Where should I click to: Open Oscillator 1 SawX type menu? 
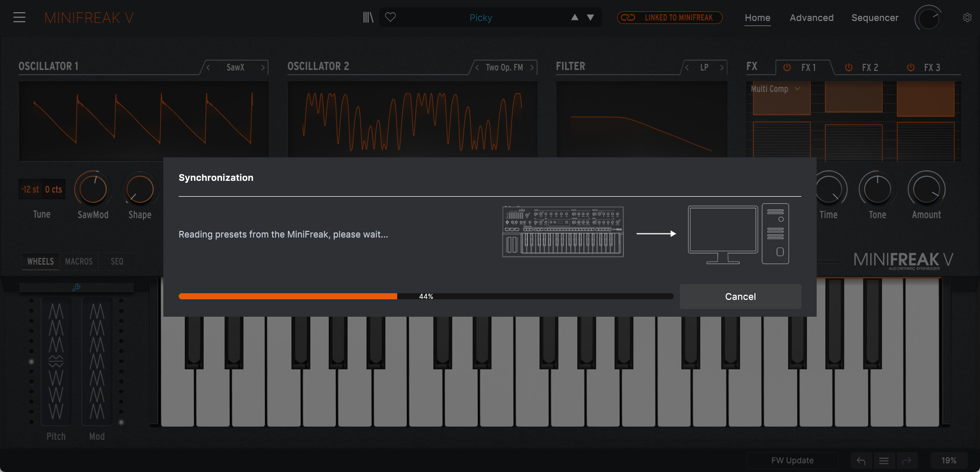pyautogui.click(x=235, y=67)
